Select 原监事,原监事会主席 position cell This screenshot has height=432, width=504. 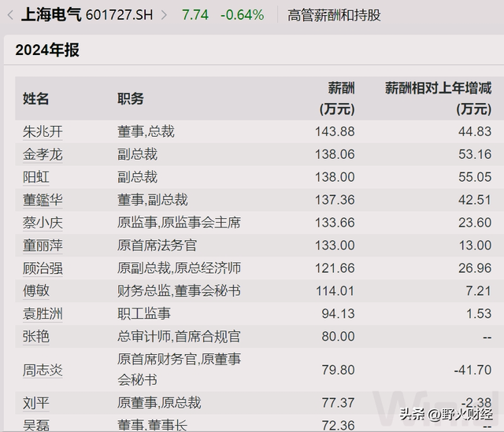(x=179, y=223)
